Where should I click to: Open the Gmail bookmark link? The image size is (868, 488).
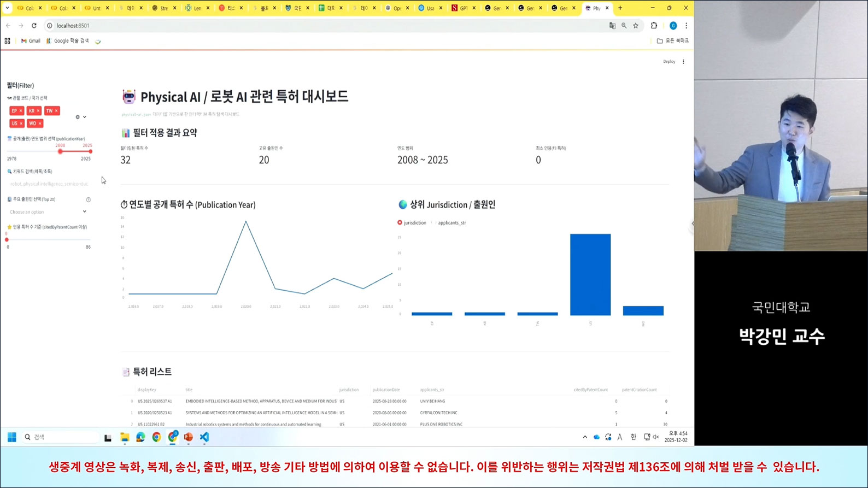pyautogui.click(x=31, y=41)
